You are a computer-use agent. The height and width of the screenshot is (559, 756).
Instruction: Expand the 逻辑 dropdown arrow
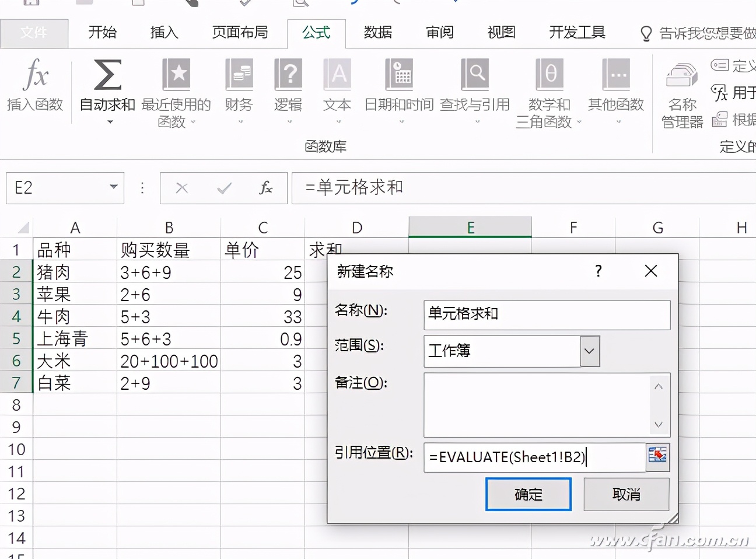[289, 122]
